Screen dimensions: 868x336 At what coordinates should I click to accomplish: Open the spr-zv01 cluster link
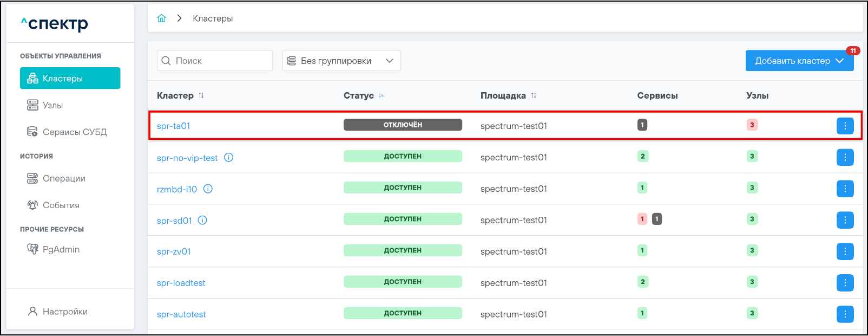[174, 252]
